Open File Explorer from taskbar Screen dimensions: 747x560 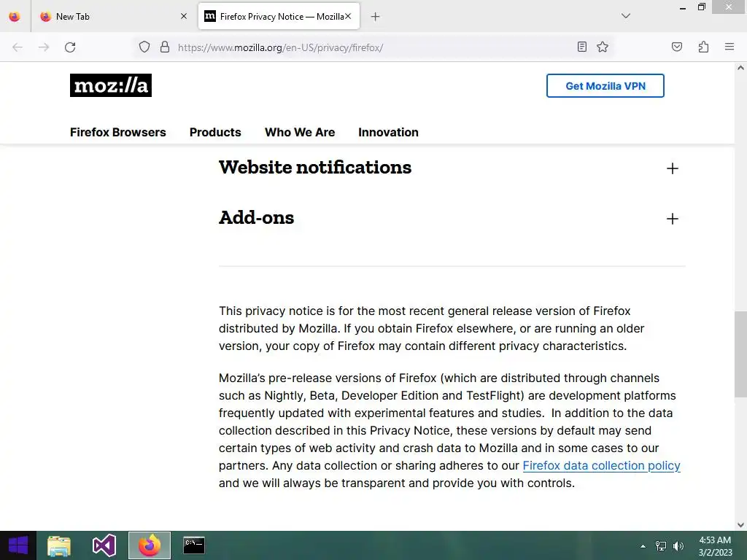coord(59,545)
